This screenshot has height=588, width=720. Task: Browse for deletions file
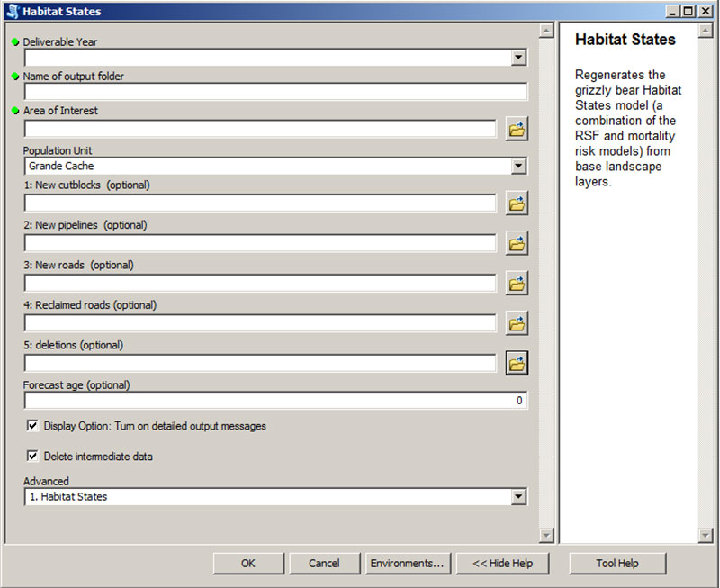click(517, 363)
